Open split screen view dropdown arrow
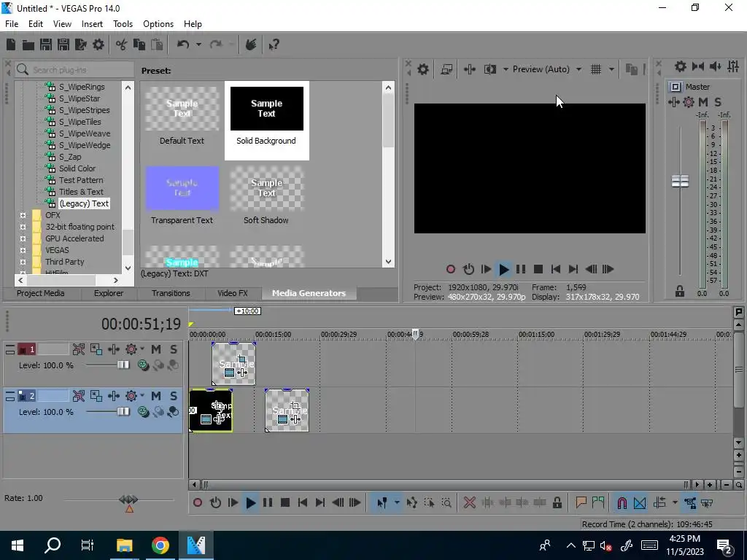This screenshot has height=560, width=747. (x=506, y=69)
